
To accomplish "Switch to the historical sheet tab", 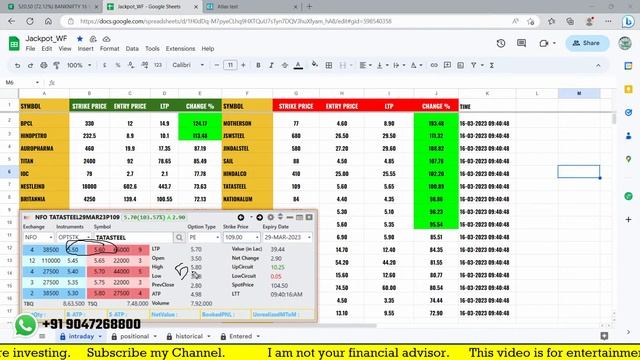I will click(189, 336).
